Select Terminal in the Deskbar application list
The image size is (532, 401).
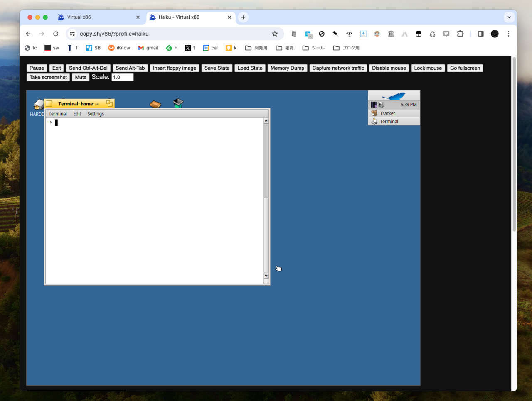click(x=389, y=121)
